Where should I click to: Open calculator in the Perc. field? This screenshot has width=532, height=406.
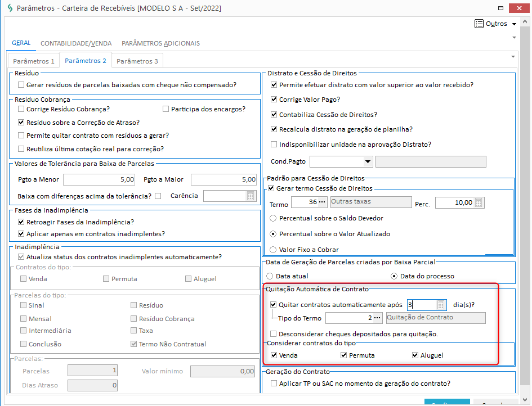click(x=479, y=203)
